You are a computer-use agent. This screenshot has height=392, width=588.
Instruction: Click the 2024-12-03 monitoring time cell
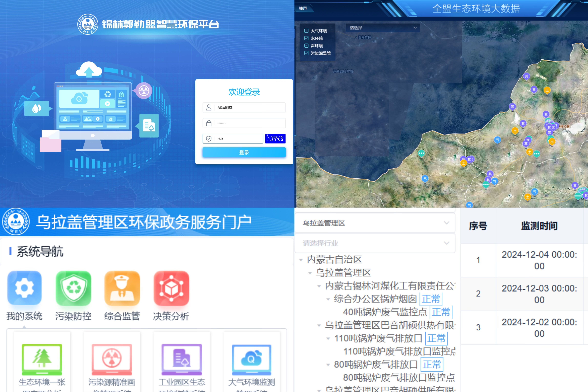pos(539,294)
